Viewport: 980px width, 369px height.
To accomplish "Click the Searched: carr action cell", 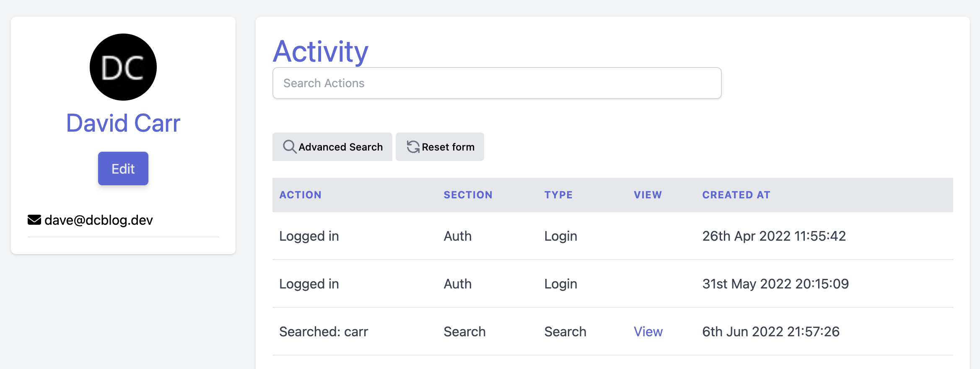I will pos(324,332).
